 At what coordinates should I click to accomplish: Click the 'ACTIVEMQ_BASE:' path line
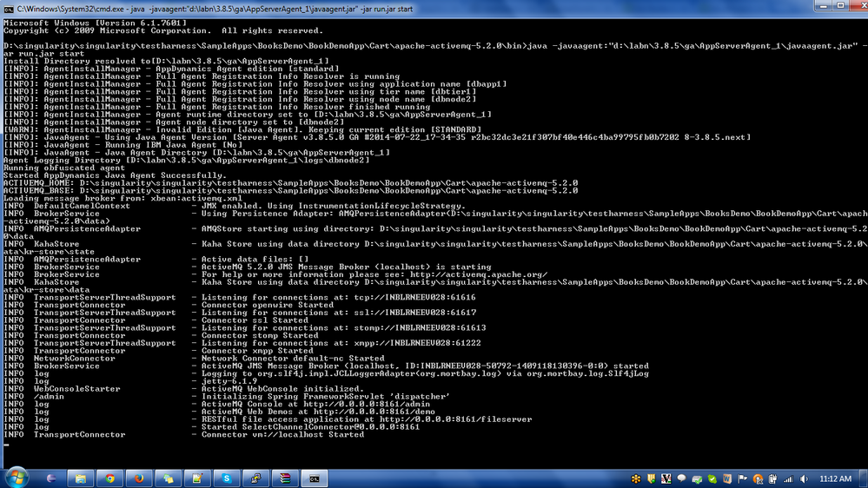pos(290,191)
